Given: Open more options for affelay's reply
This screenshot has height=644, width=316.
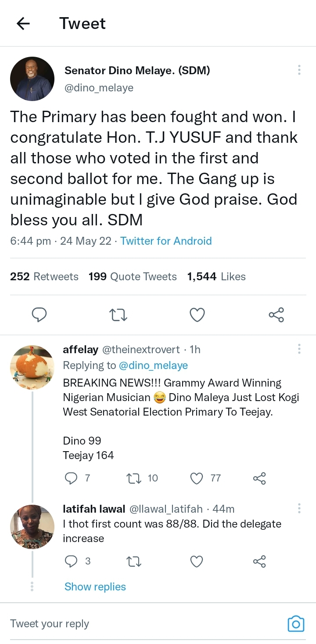Looking at the screenshot, I should (x=299, y=349).
